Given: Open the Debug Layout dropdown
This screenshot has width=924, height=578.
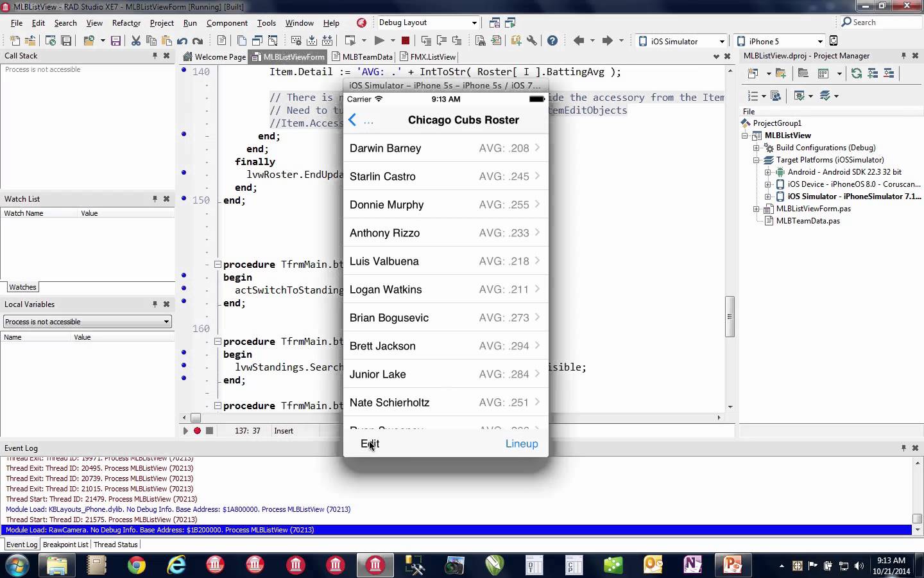Looking at the screenshot, I should click(x=474, y=22).
